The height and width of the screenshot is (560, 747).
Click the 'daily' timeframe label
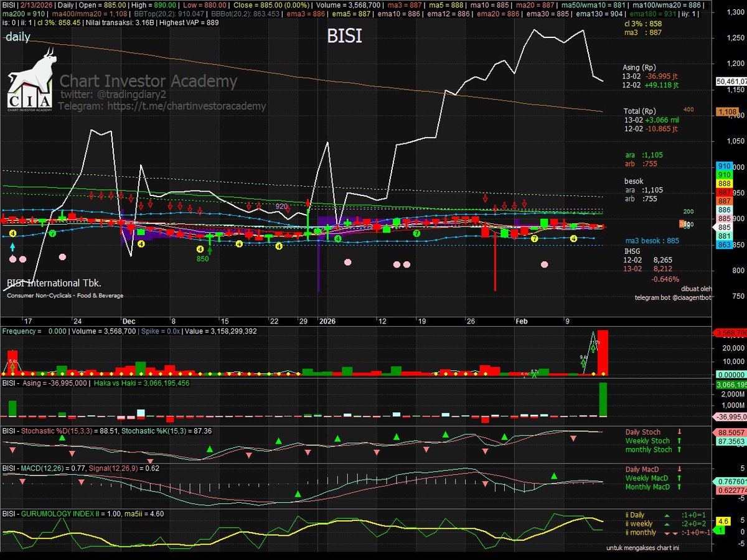18,37
